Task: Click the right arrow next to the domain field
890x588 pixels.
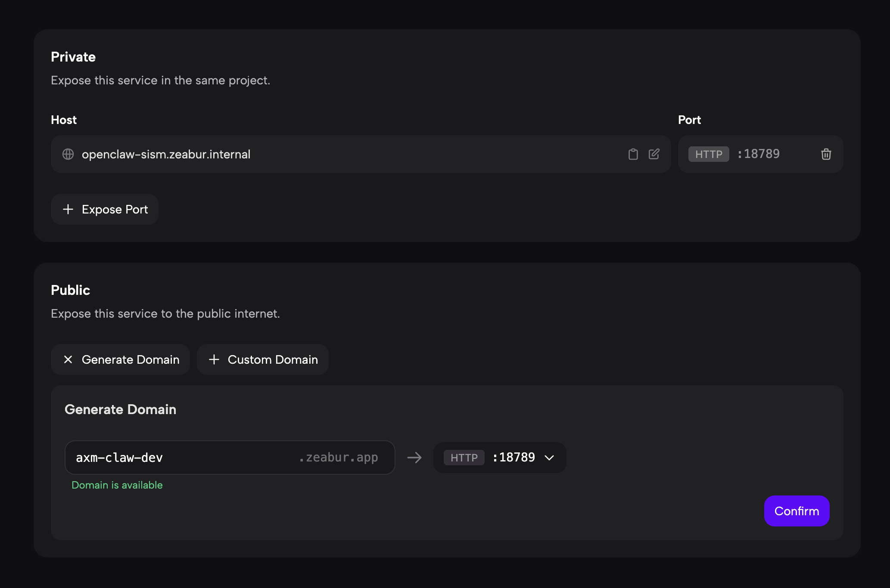Action: pos(414,457)
